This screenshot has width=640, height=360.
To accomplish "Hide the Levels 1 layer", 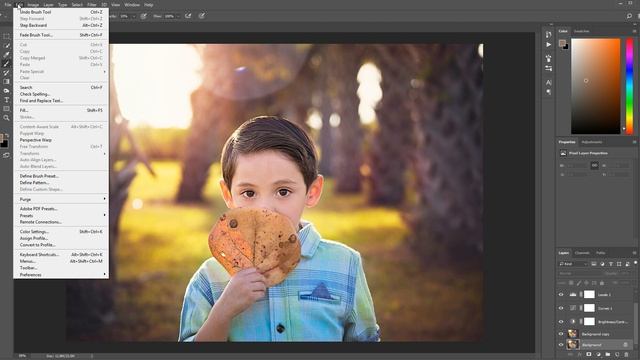I will point(561,294).
